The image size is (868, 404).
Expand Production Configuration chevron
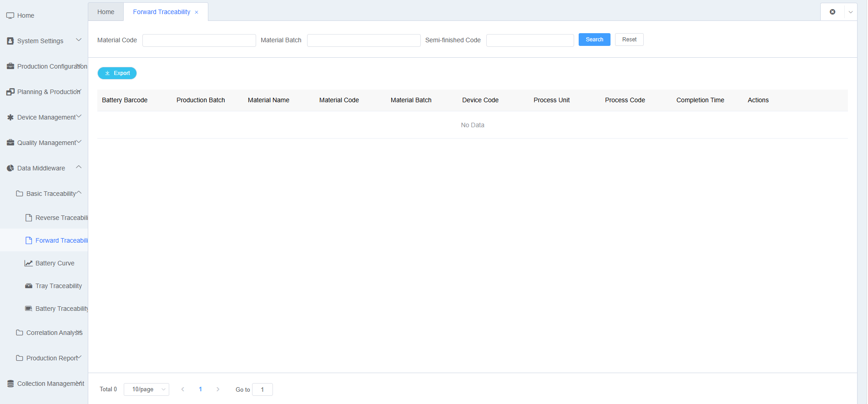click(79, 65)
